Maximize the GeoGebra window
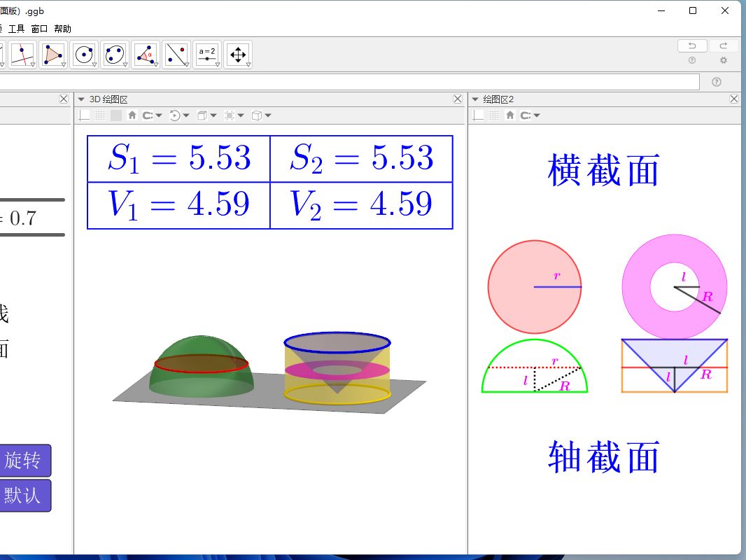Image resolution: width=746 pixels, height=560 pixels. coord(693,10)
